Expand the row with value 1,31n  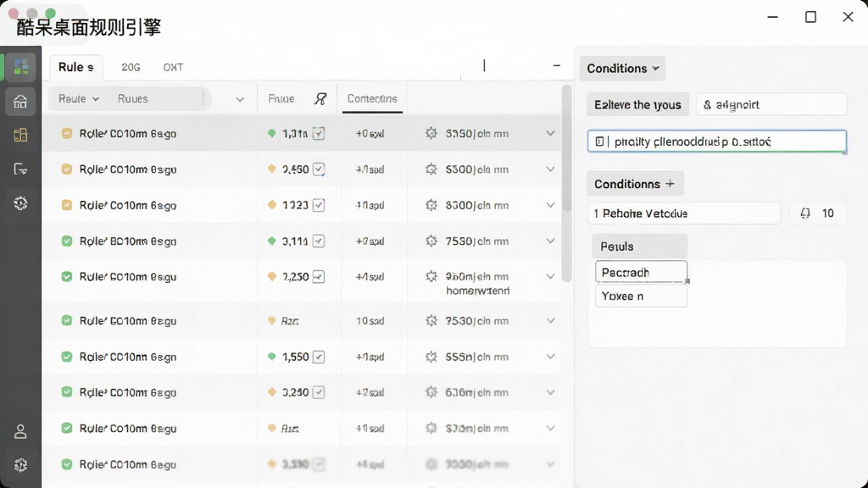point(550,133)
